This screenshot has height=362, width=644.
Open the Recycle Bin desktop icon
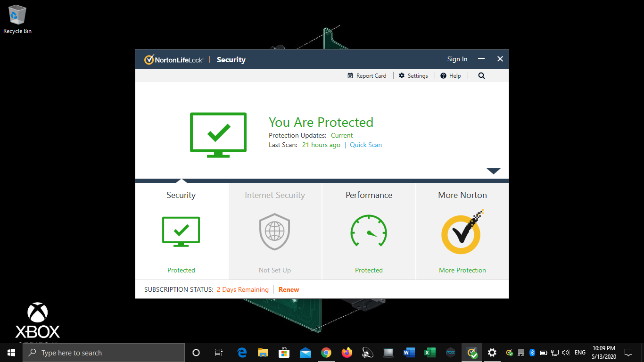pyautogui.click(x=17, y=19)
